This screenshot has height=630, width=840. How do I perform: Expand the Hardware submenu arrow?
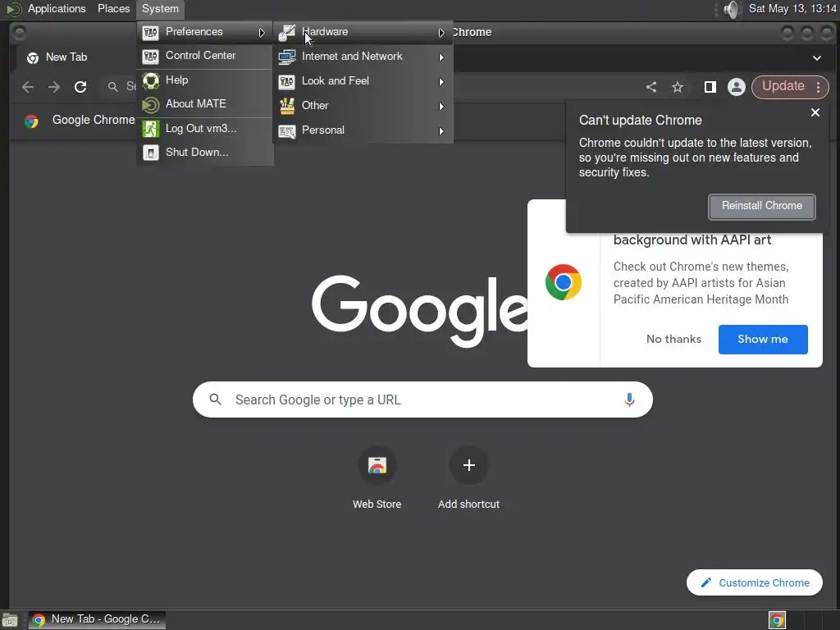coord(441,33)
